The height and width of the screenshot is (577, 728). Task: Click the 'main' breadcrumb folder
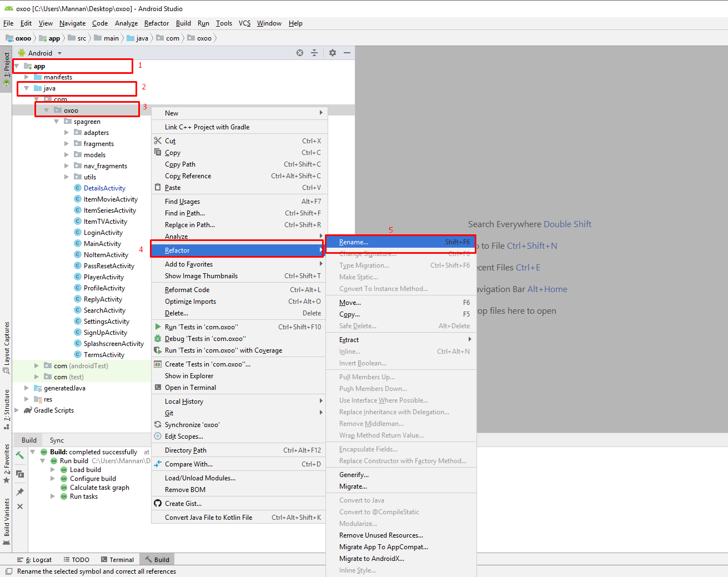click(x=107, y=38)
